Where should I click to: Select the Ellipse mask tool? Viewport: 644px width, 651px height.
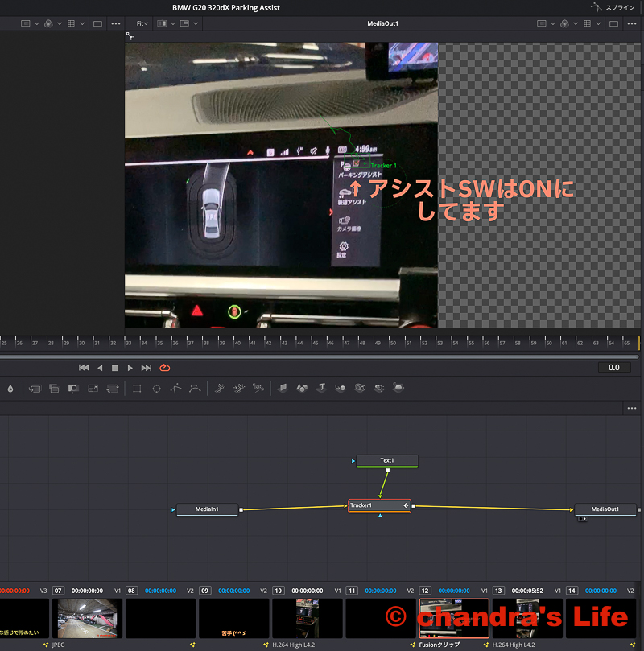pyautogui.click(x=156, y=389)
